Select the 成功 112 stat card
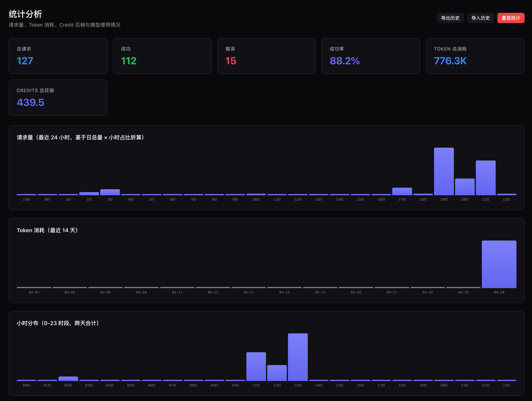 tap(162, 56)
